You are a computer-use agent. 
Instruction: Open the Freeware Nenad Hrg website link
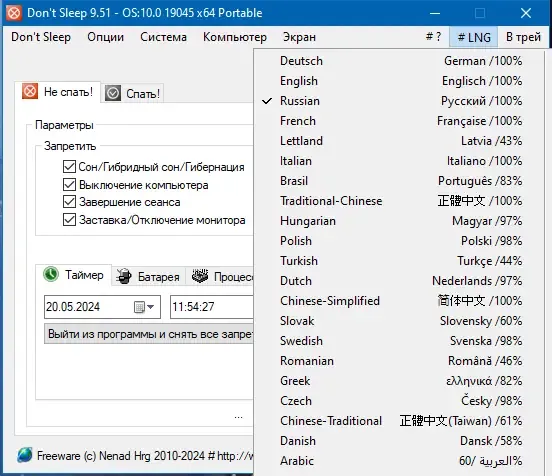[x=145, y=456]
